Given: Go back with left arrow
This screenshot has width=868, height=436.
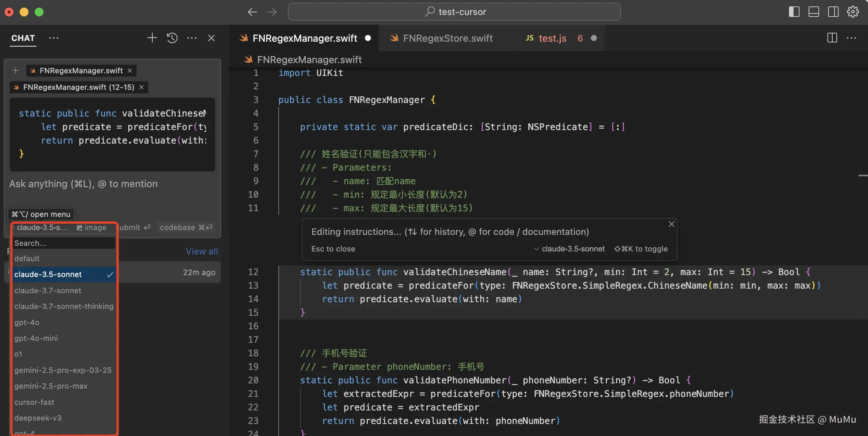Looking at the screenshot, I should pyautogui.click(x=252, y=12).
